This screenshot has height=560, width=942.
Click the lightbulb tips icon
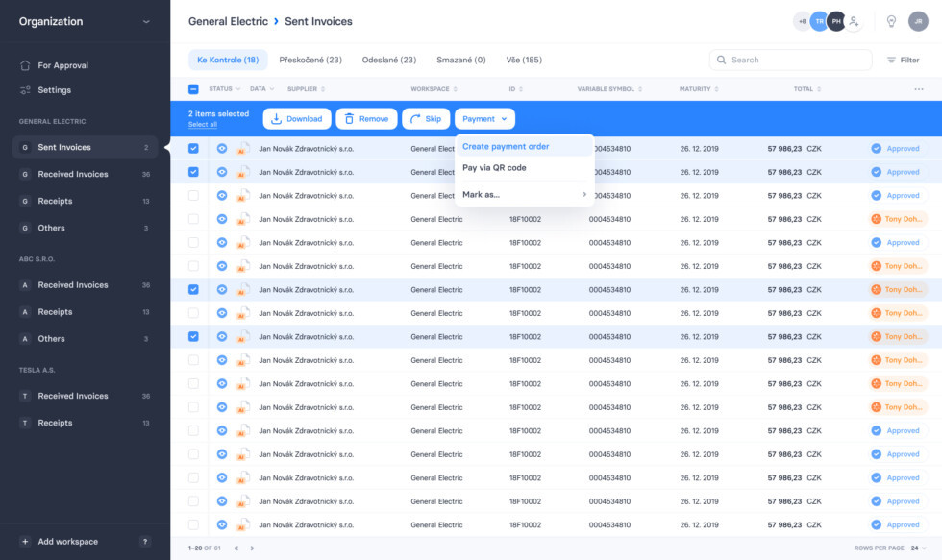[x=891, y=21]
